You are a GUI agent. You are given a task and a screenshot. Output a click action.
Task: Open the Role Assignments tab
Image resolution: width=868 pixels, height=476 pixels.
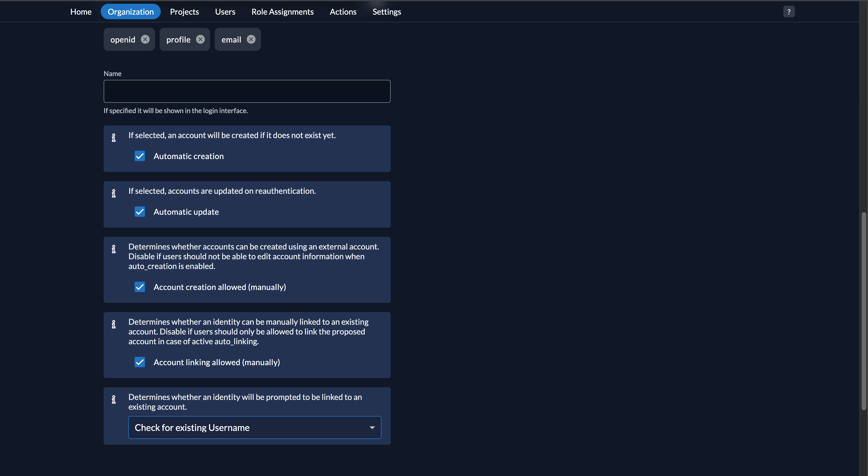(x=282, y=12)
